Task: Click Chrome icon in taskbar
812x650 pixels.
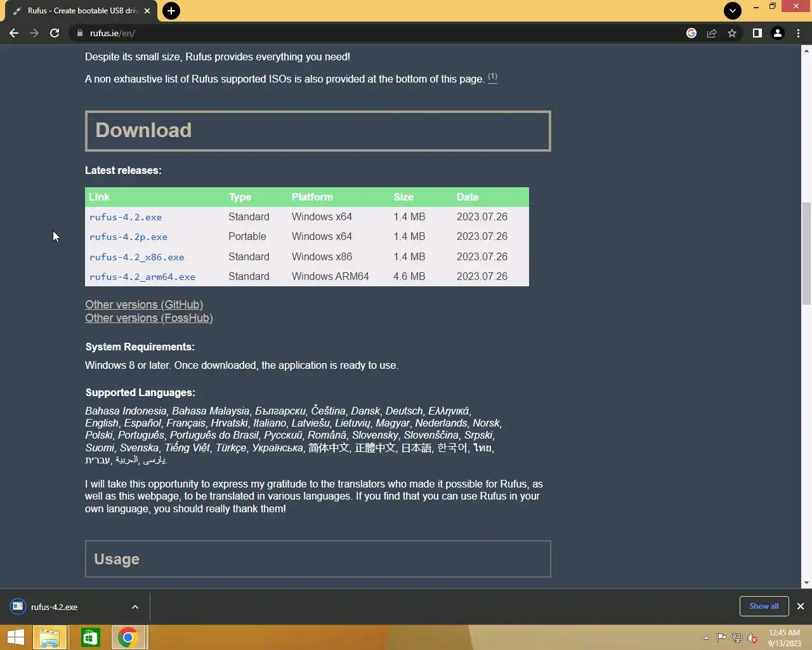Action: [128, 637]
